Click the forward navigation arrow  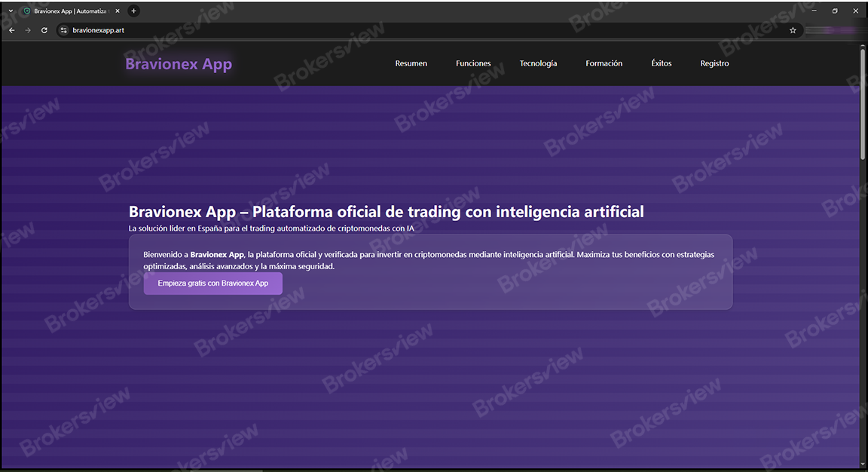point(27,30)
